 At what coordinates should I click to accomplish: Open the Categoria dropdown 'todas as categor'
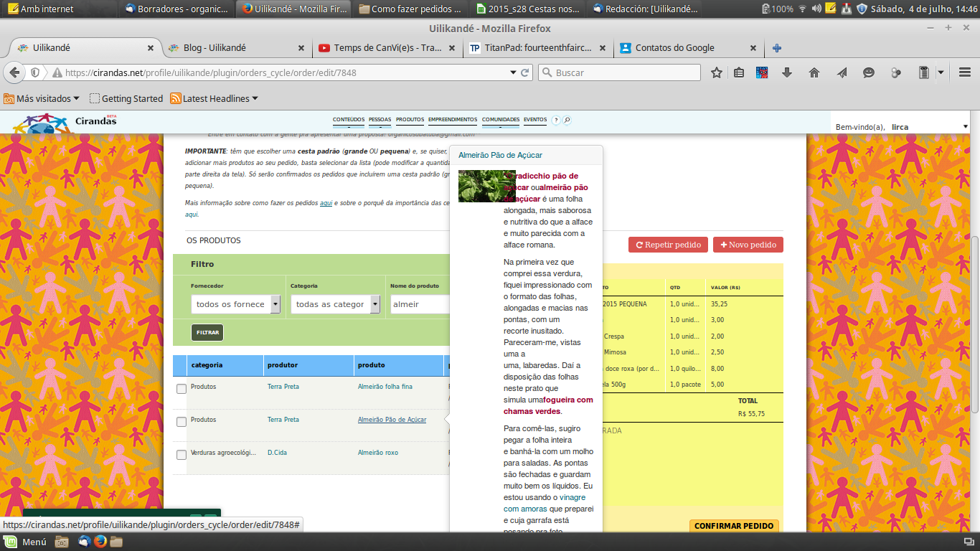click(336, 304)
